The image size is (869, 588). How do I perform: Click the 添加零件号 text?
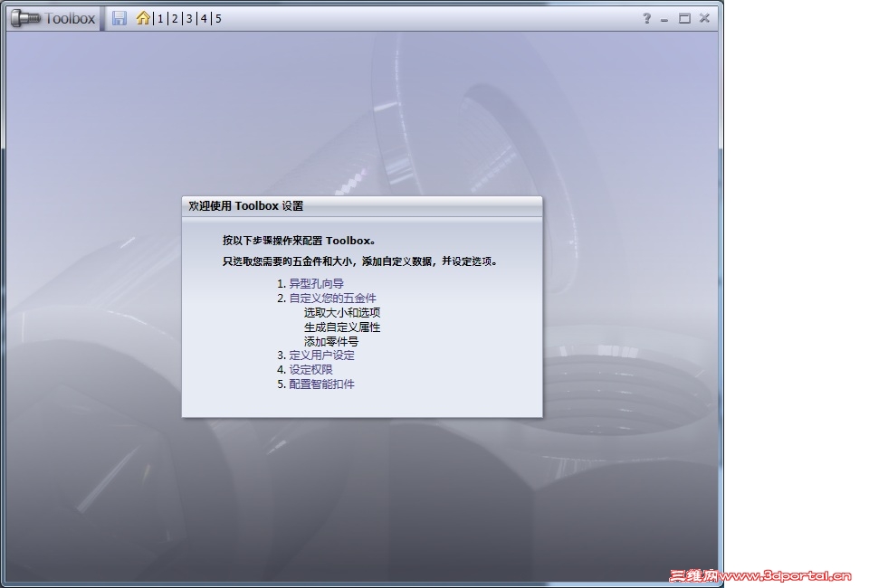[x=331, y=342]
